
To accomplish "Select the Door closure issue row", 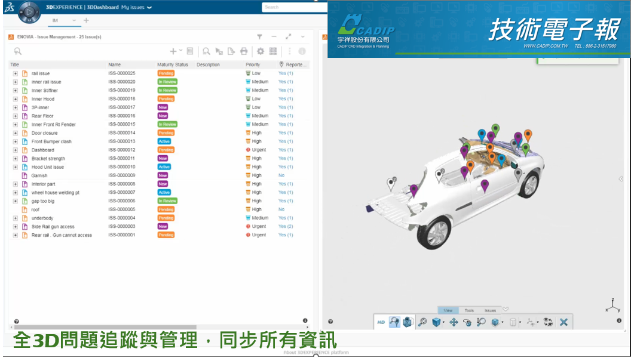I will [159, 133].
